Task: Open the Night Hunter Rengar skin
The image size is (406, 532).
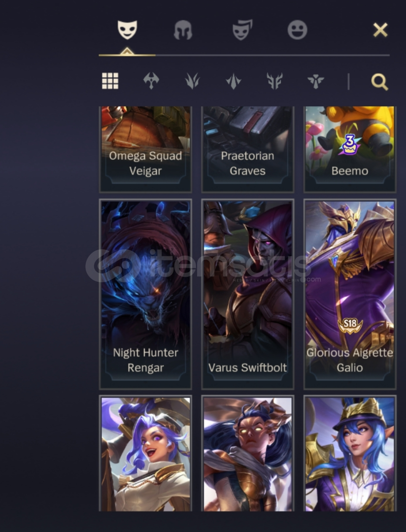Action: [x=145, y=294]
